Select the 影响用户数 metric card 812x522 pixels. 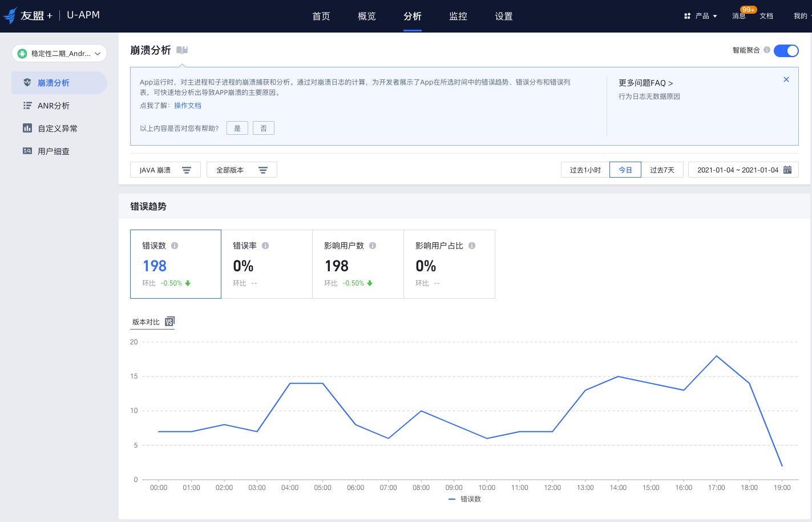[358, 264]
